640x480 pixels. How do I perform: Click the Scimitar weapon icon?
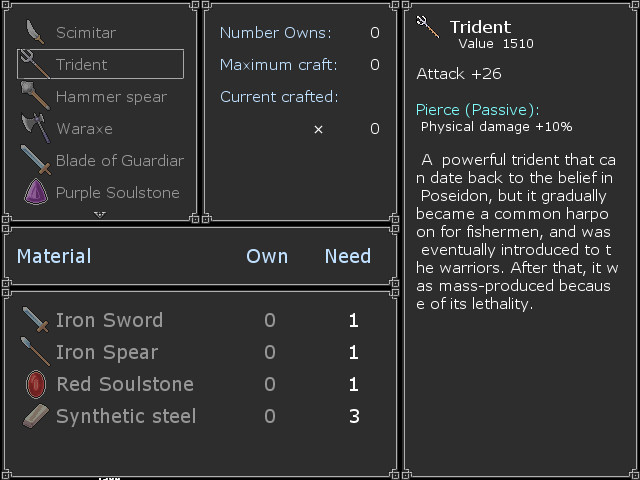click(x=35, y=32)
